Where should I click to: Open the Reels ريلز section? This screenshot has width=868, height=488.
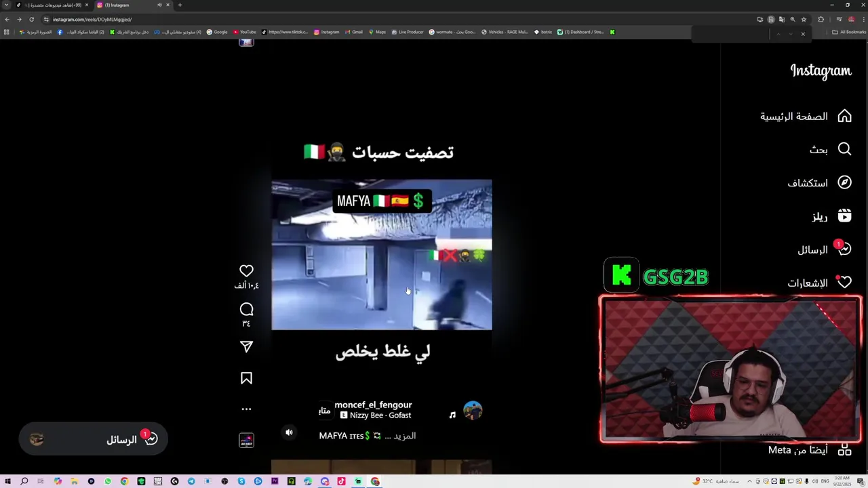pos(831,216)
